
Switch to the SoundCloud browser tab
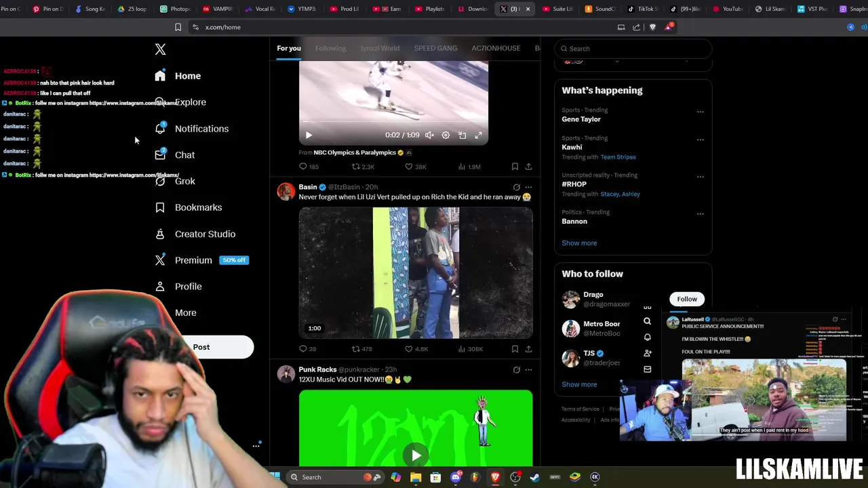point(600,9)
